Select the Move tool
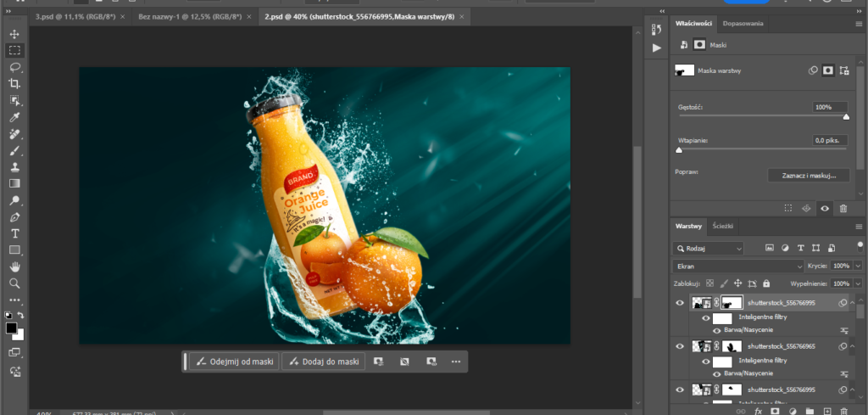Viewport: 868px width, 415px height. click(14, 34)
